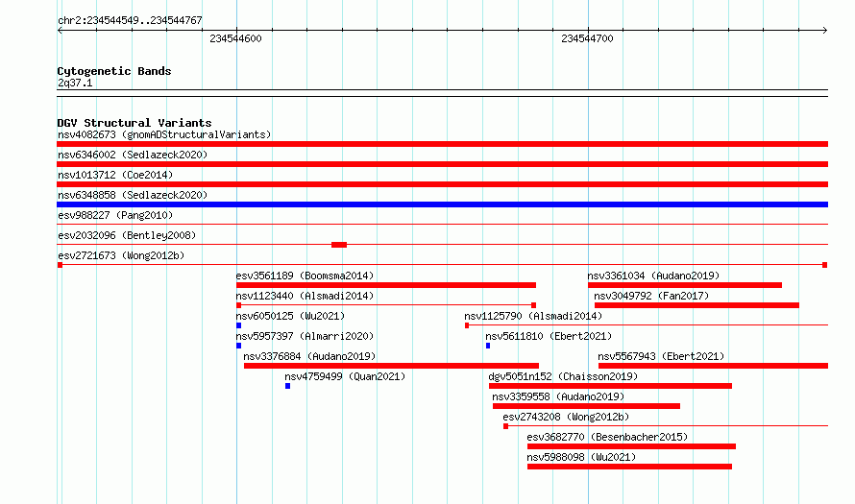This screenshot has height=504, width=855.
Task: Click the red dgv5051n152 Chaisson2019 bar
Action: 610,386
